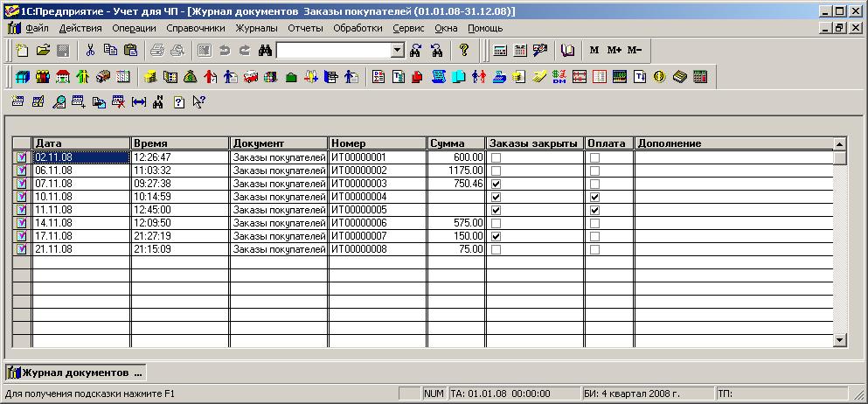868x404 pixels.
Task: Tick 'Заказы закрыты' for order ИТ00000001
Action: 496,157
